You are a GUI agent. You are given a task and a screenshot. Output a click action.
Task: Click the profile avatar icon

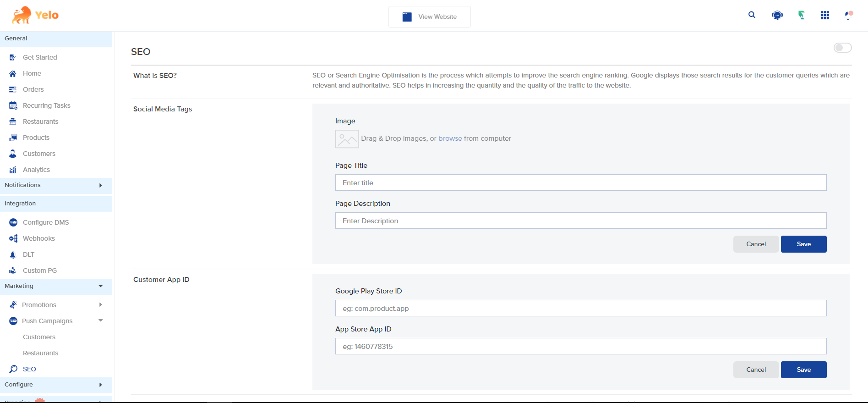pyautogui.click(x=848, y=16)
